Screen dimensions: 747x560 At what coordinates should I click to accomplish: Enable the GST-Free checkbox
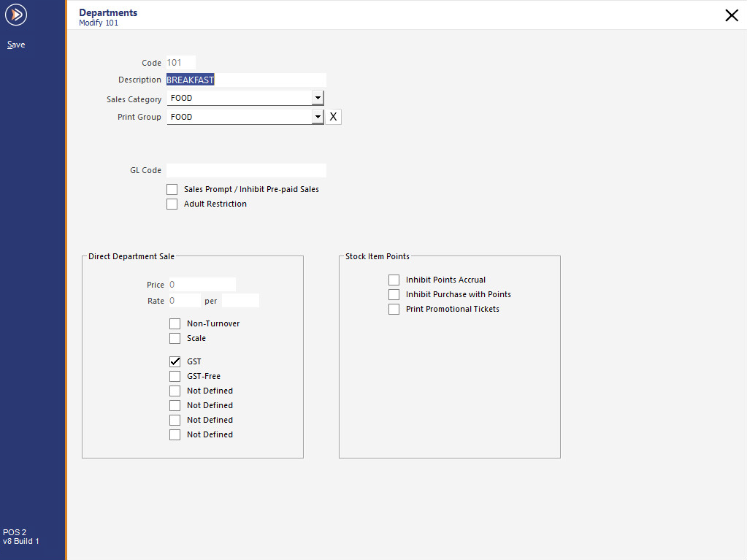point(175,375)
